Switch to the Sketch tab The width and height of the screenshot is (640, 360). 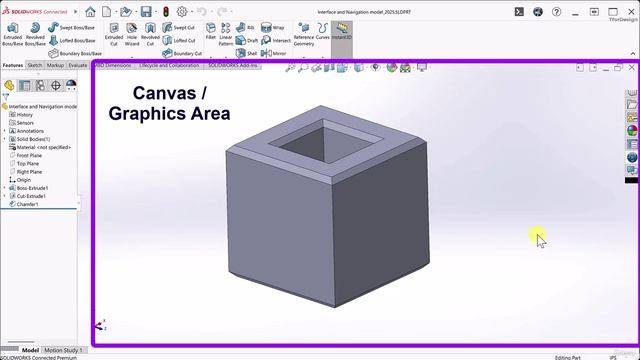point(35,65)
